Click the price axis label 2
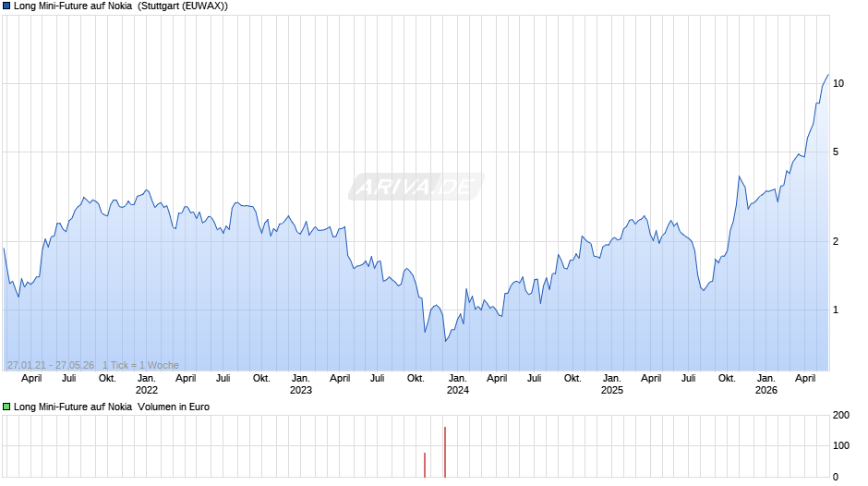The image size is (868, 486). 836,241
